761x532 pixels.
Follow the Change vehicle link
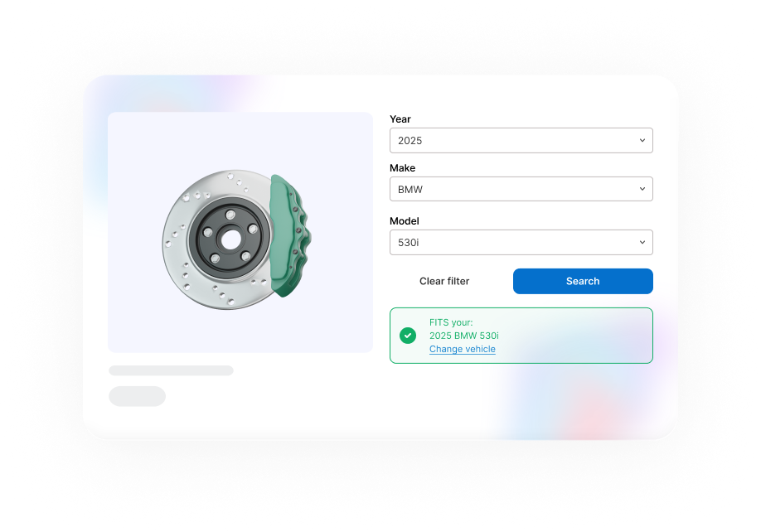(x=462, y=350)
